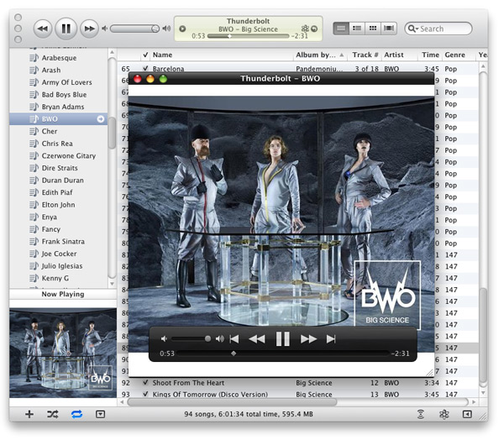The image size is (504, 440).
Task: Click previous track in video controller
Action: pyautogui.click(x=234, y=338)
